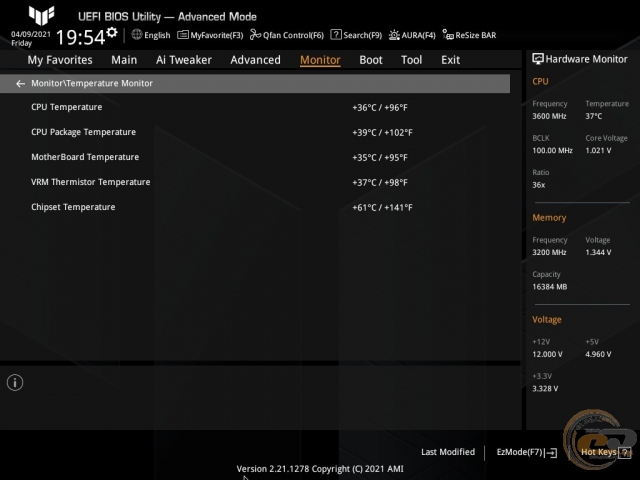Switch to My Favorites tab
Image resolution: width=640 pixels, height=480 pixels.
(60, 60)
